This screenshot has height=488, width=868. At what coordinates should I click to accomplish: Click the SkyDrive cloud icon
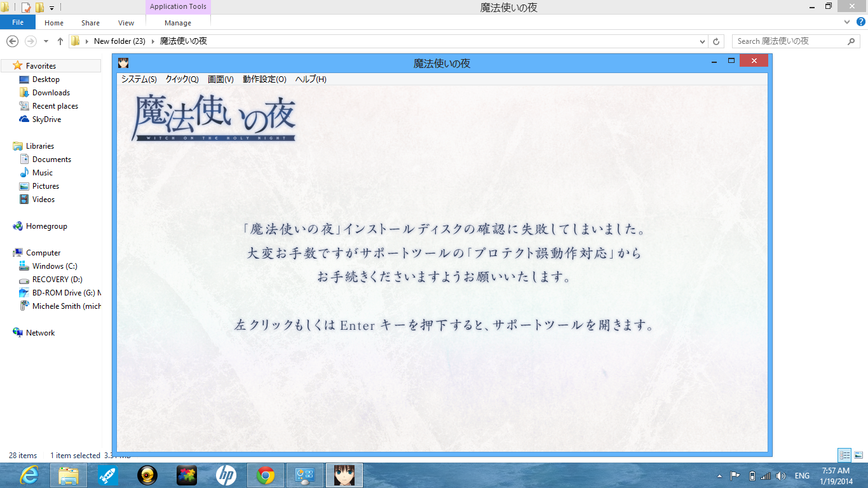pos(24,119)
